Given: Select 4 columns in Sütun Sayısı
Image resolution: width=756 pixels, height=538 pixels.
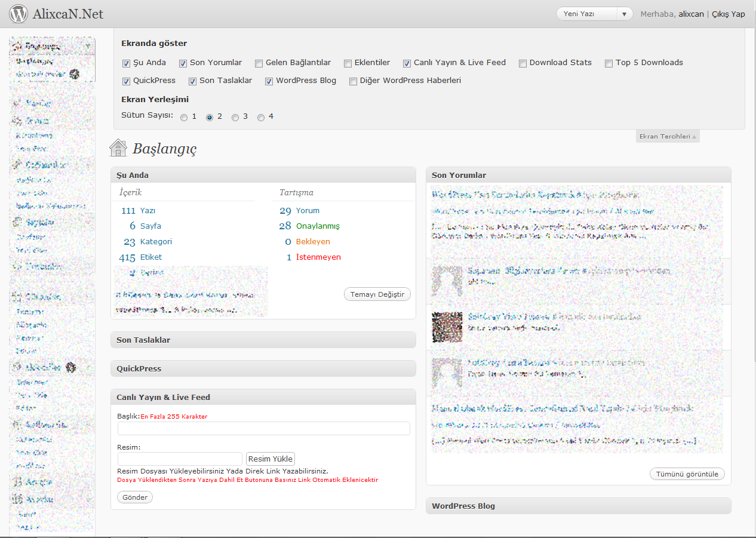Looking at the screenshot, I should pyautogui.click(x=261, y=118).
